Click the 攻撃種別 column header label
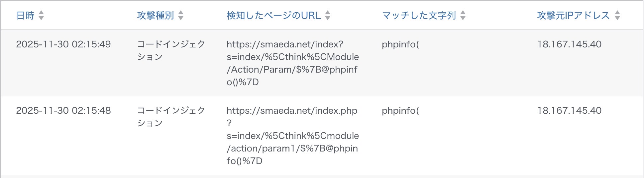The height and width of the screenshot is (178, 644). point(156,16)
